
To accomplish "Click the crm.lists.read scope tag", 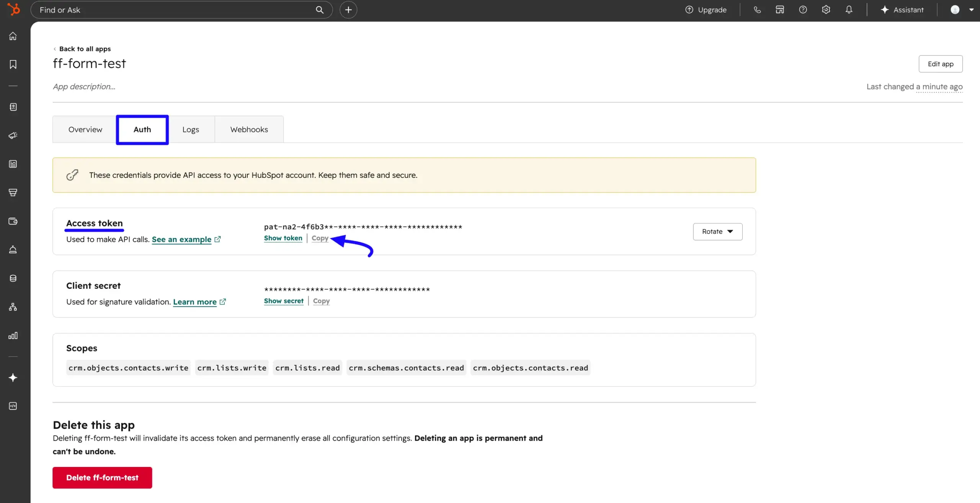I will 307,368.
